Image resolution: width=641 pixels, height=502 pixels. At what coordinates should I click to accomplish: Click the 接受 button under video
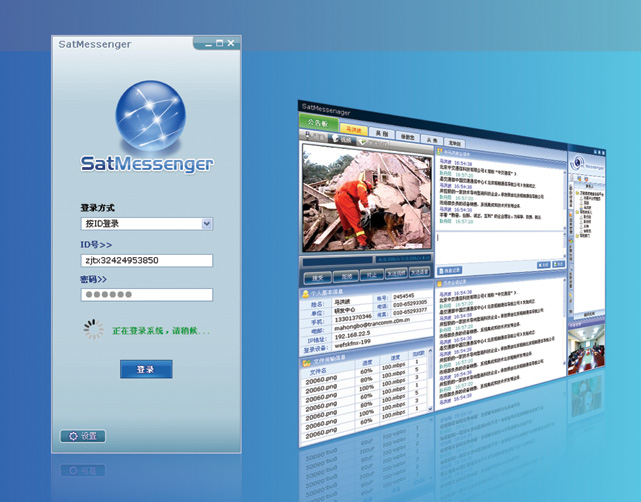[317, 278]
